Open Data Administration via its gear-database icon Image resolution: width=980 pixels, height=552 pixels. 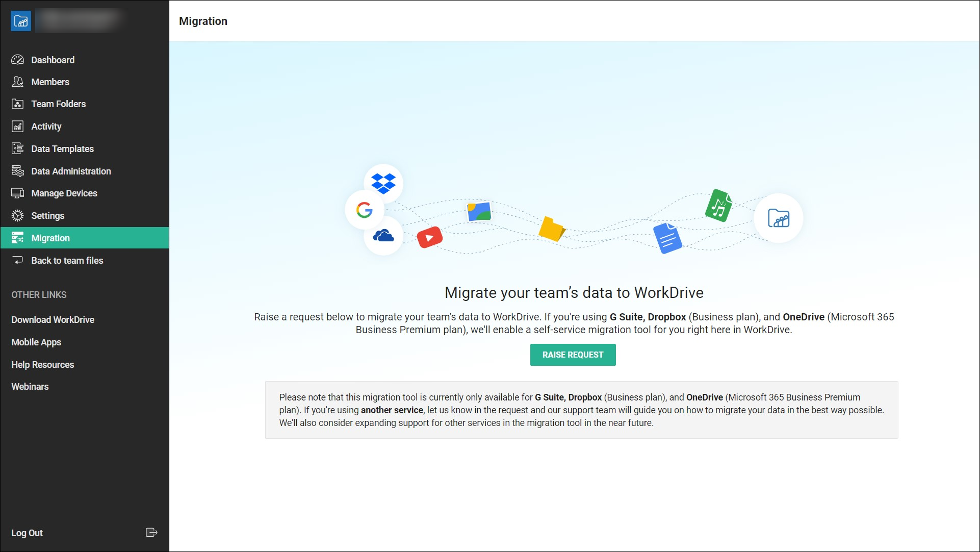17,171
